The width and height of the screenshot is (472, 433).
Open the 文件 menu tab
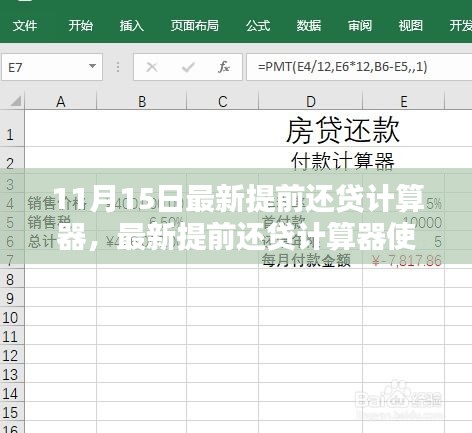click(x=25, y=25)
